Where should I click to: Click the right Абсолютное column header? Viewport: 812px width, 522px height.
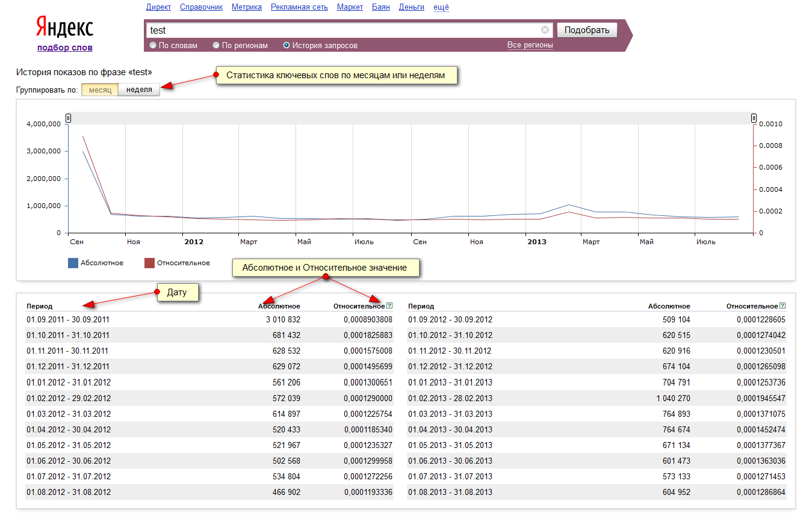pyautogui.click(x=669, y=307)
